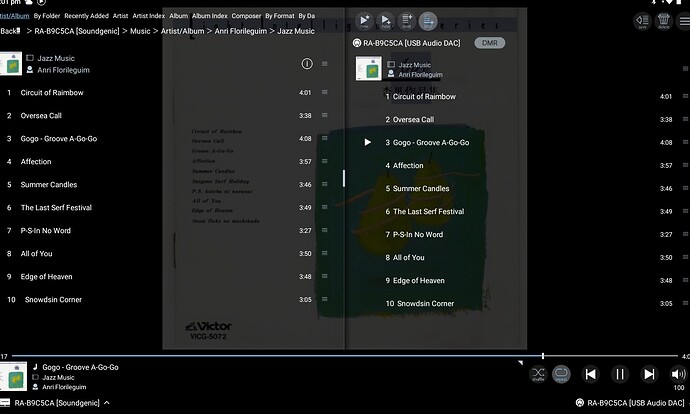Click Anri Florileguim artist name under album header

[63, 70]
